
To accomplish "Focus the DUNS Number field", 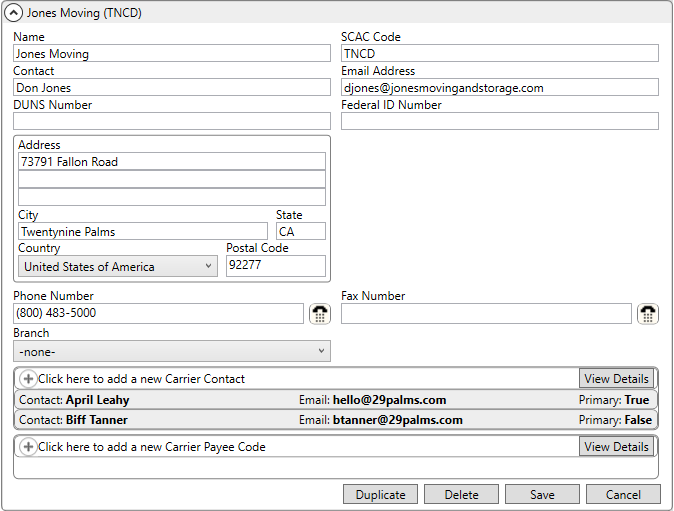I will (171, 122).
